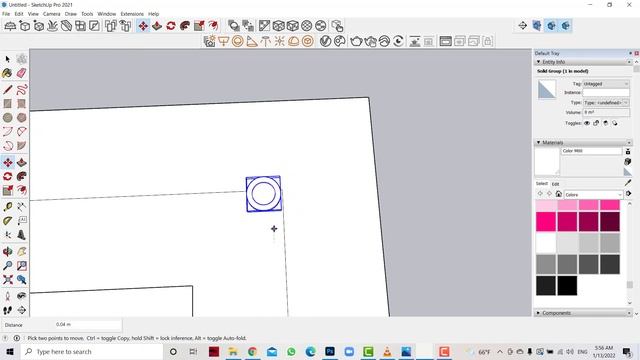This screenshot has height=360, width=640.
Task: Open the Extensions menu
Action: coord(132,14)
